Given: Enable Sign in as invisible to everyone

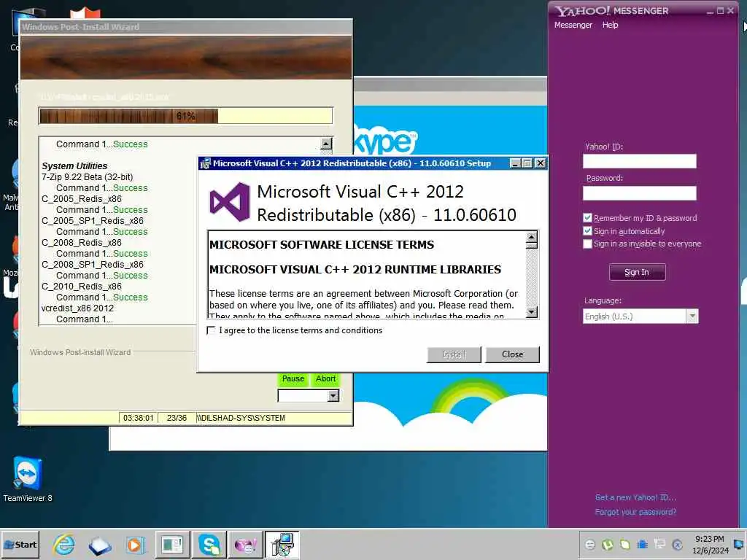Looking at the screenshot, I should click(587, 244).
